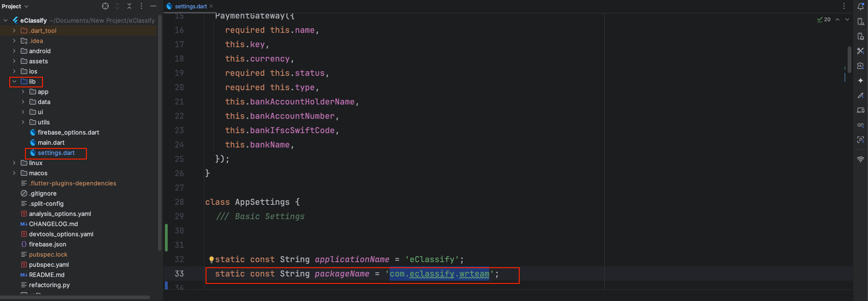The height and width of the screenshot is (301, 868).
Task: Open the Notifications bell tool window
Action: tap(861, 6)
